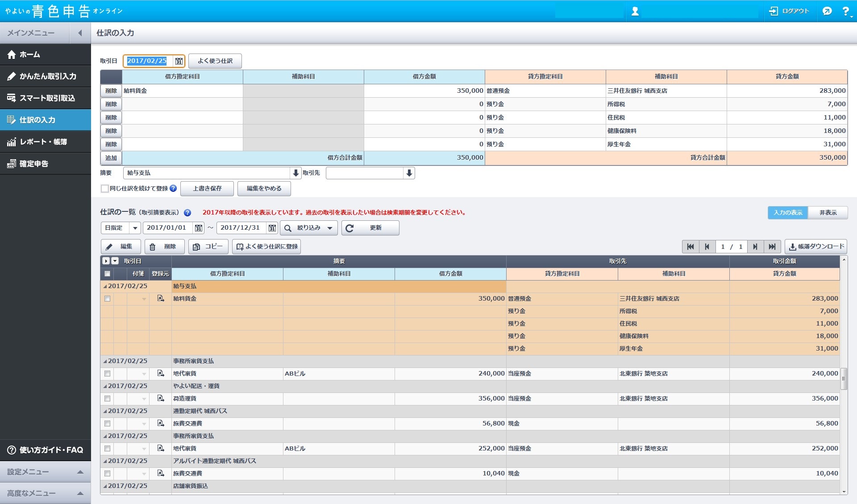Select 仕訳の入力 menu item

46,120
